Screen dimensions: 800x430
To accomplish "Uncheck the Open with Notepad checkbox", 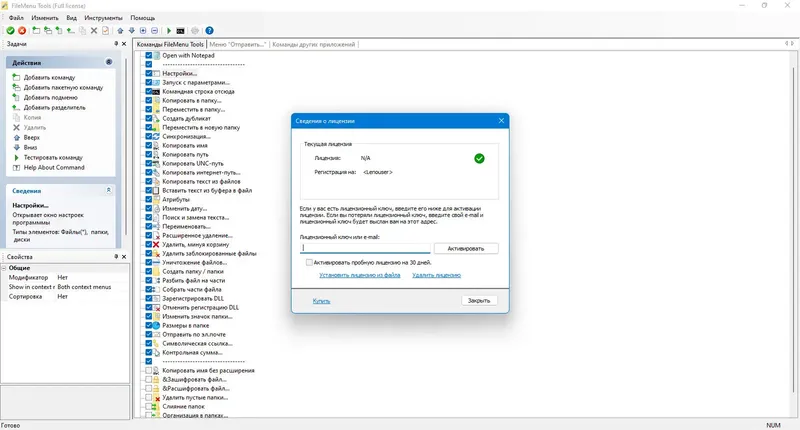I will coord(149,55).
